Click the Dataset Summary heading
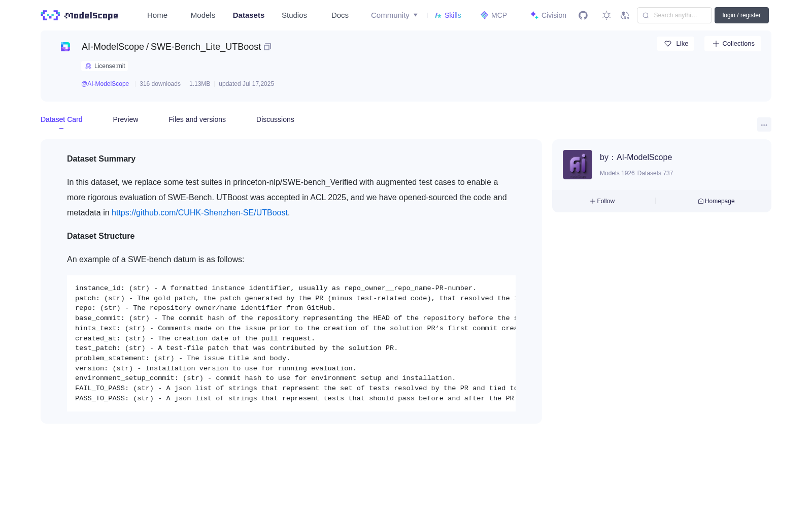 pyautogui.click(x=101, y=159)
